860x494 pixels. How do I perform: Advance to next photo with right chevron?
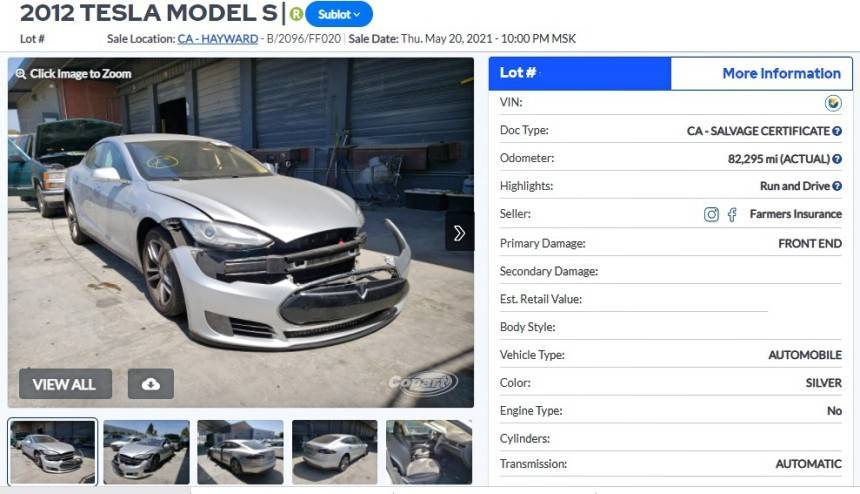coord(459,233)
